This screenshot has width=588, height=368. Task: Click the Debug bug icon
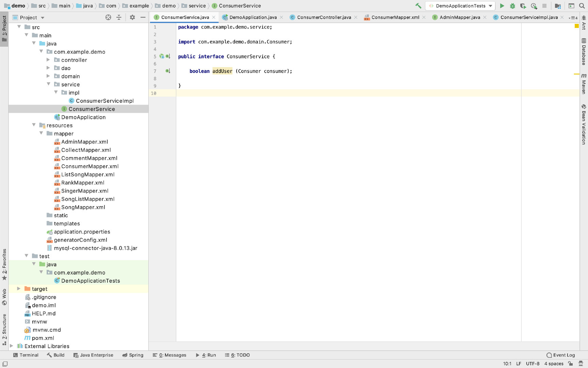click(x=512, y=6)
